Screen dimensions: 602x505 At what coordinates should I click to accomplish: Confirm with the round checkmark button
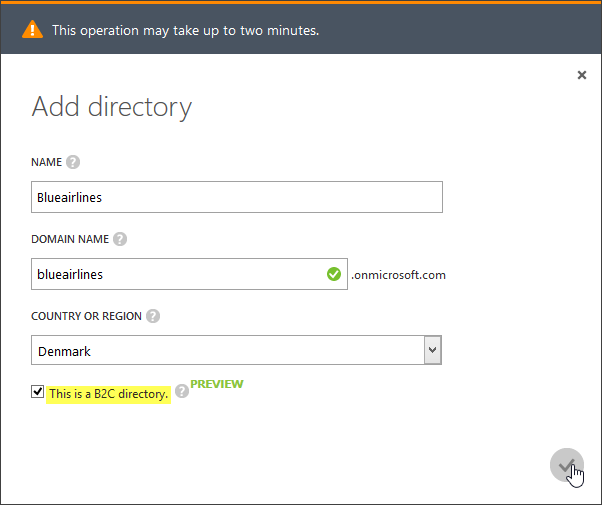pyautogui.click(x=567, y=465)
